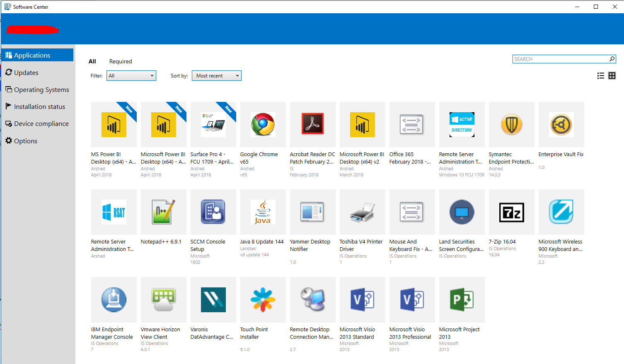Select the Applications sidebar item
This screenshot has width=624, height=364.
37,55
